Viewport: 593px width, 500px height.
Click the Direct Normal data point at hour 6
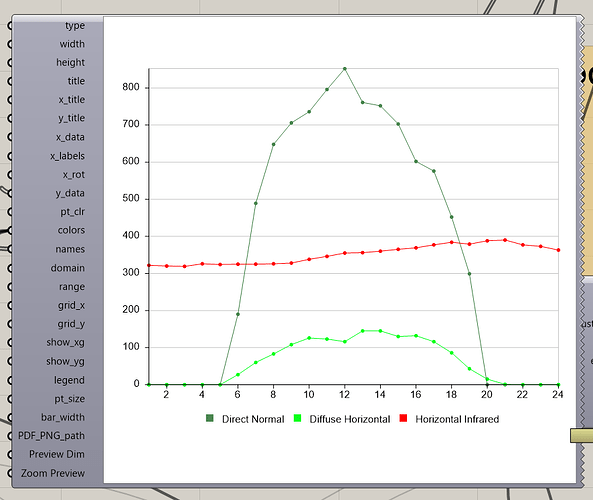(238, 314)
